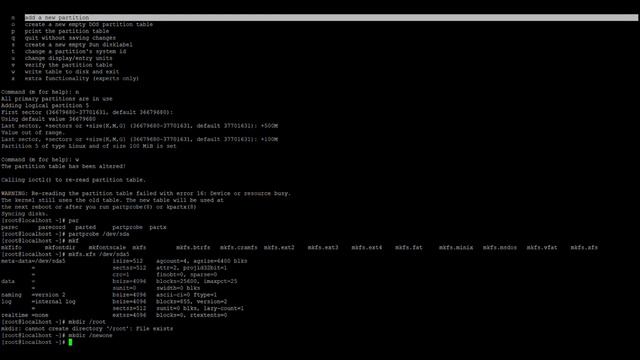Click 'create a new empty DOS partition table'
The width and height of the screenshot is (640, 360).
tap(89, 24)
